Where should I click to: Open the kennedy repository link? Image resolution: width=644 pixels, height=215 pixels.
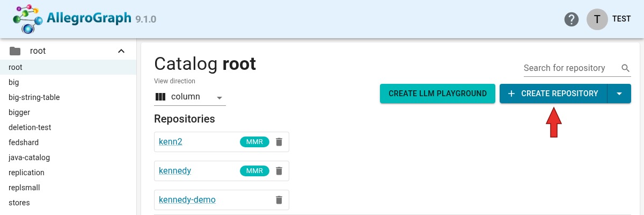coord(175,171)
